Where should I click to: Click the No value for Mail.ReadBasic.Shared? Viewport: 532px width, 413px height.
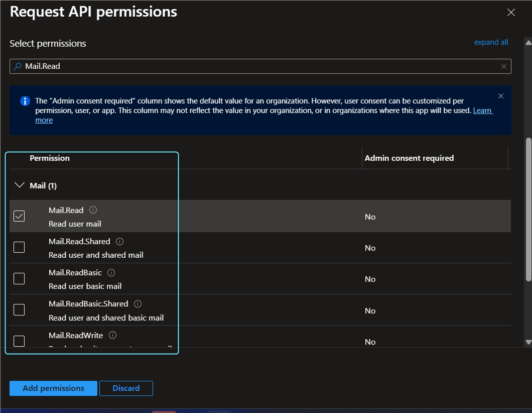370,311
